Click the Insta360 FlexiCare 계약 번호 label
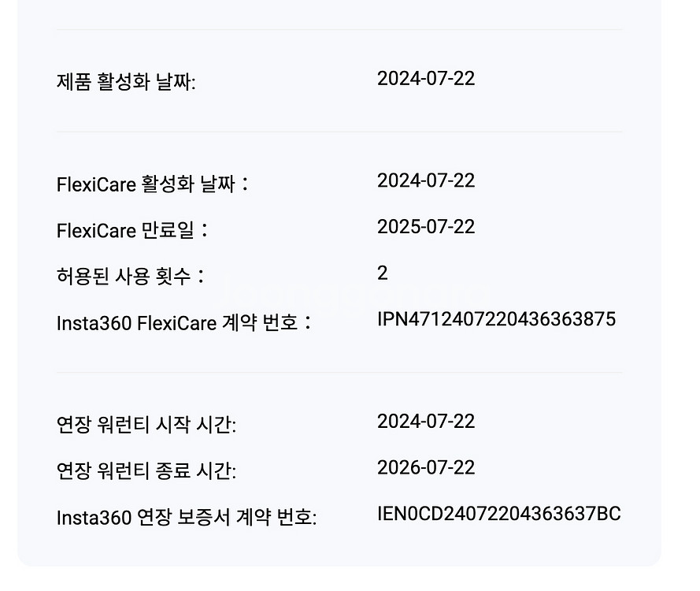 pyautogui.click(x=183, y=323)
